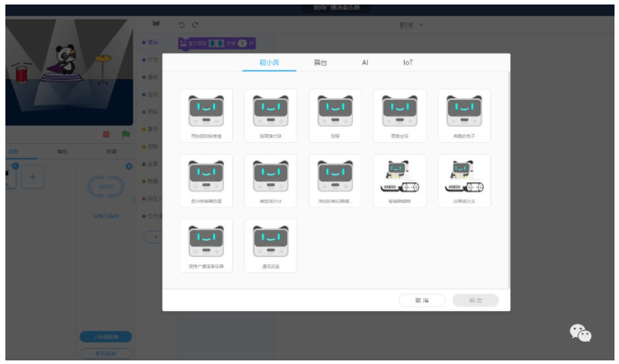Open the 角色 sprites tab
Viewport: 619px width, 364px height.
click(x=62, y=151)
